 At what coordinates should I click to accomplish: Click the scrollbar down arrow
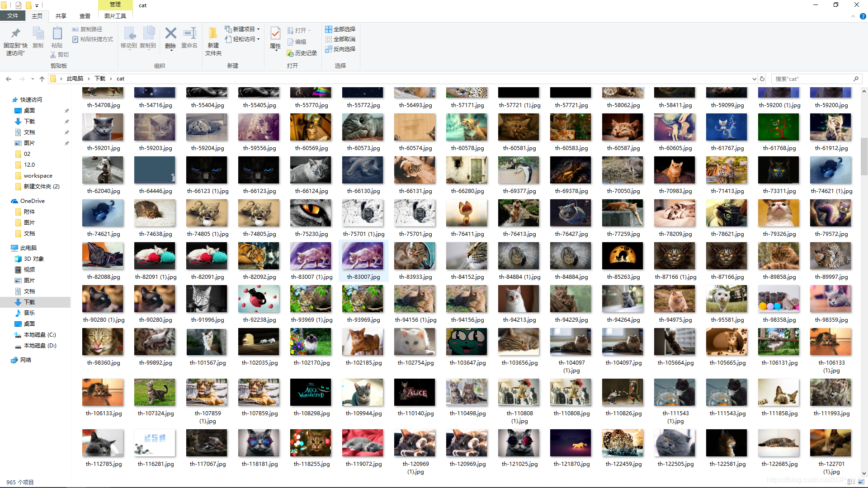coord(863,474)
